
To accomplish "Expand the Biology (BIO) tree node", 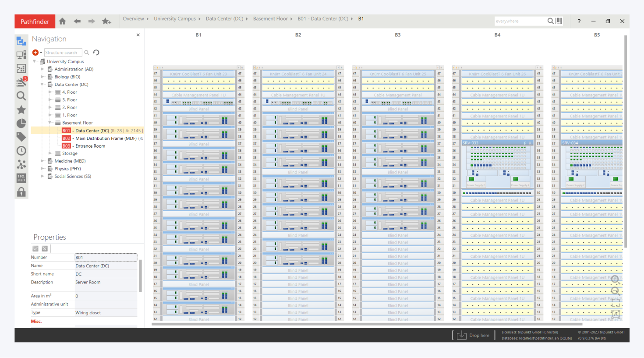I will pos(42,77).
